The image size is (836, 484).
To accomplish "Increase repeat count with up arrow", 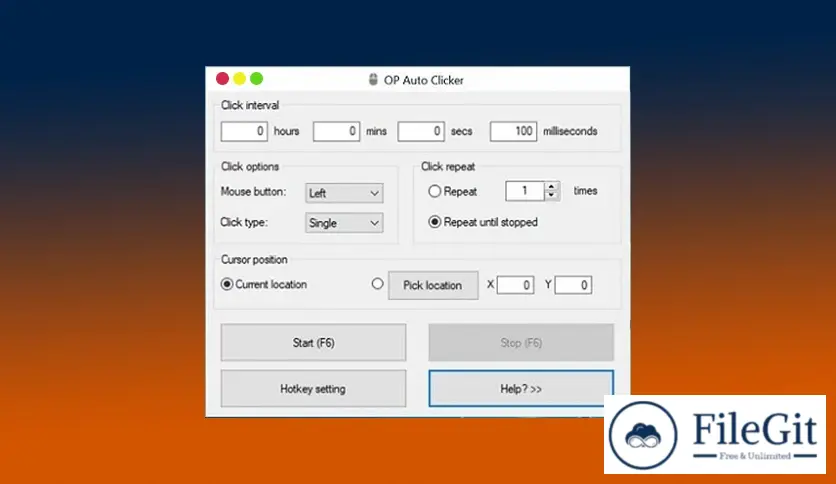I will pyautogui.click(x=552, y=186).
